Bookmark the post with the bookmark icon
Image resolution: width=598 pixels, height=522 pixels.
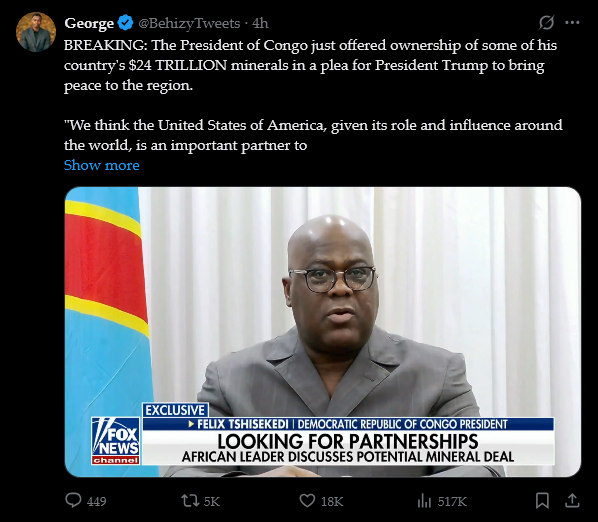pos(542,501)
